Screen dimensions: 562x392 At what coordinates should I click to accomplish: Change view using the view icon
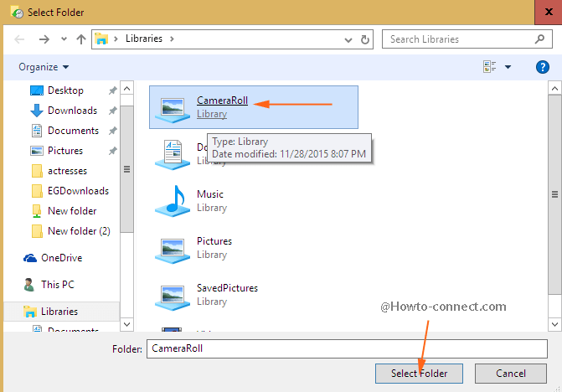click(x=490, y=67)
